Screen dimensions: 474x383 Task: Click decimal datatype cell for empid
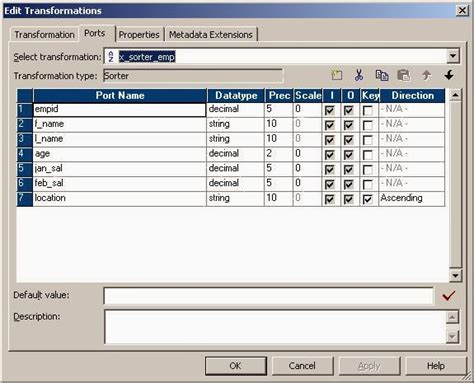coord(235,109)
